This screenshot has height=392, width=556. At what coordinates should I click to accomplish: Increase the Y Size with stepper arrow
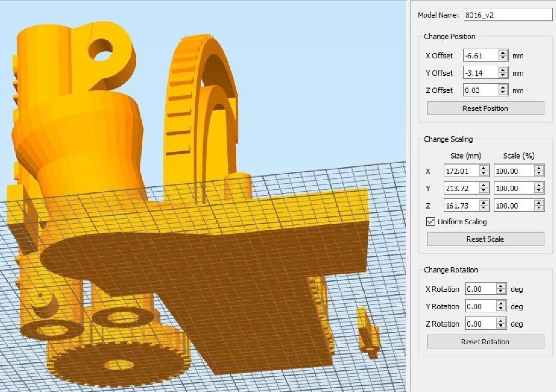[484, 185]
